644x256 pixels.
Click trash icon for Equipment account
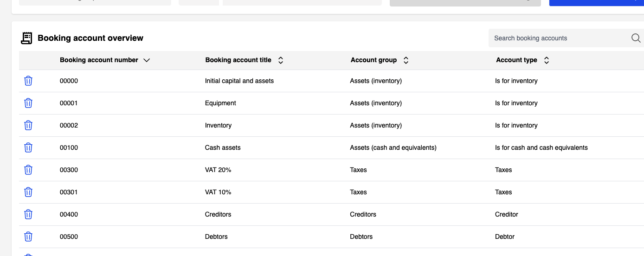[28, 103]
